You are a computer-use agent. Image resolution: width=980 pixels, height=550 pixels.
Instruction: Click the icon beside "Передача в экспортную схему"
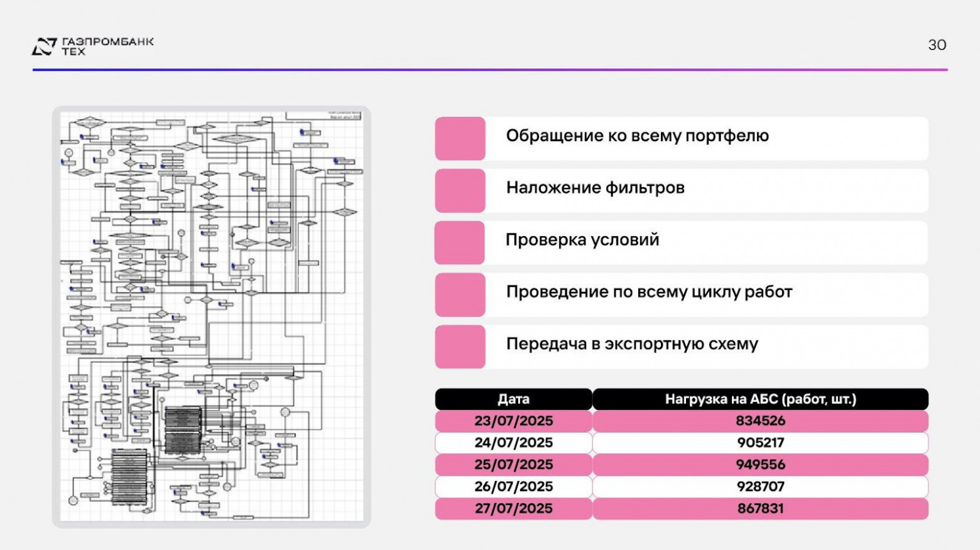(x=459, y=347)
